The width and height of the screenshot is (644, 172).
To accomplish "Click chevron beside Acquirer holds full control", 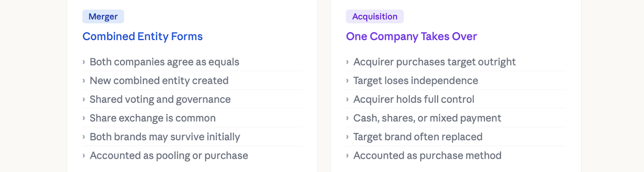I will click(347, 100).
